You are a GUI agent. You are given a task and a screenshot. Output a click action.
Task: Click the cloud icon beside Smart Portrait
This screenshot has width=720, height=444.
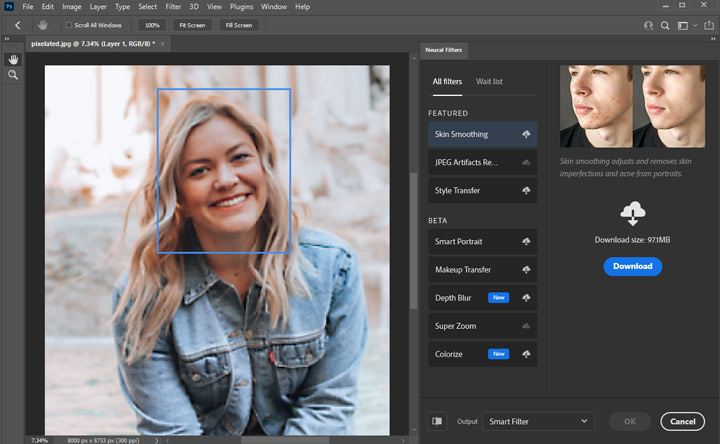click(x=526, y=242)
